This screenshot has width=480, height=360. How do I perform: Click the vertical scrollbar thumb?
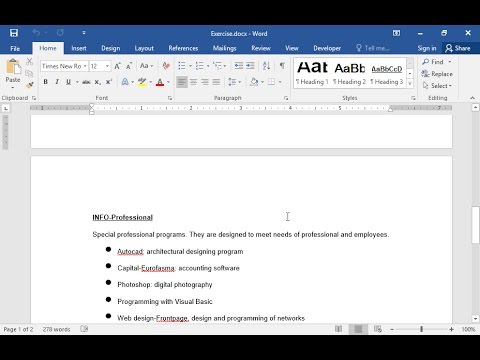point(475,225)
